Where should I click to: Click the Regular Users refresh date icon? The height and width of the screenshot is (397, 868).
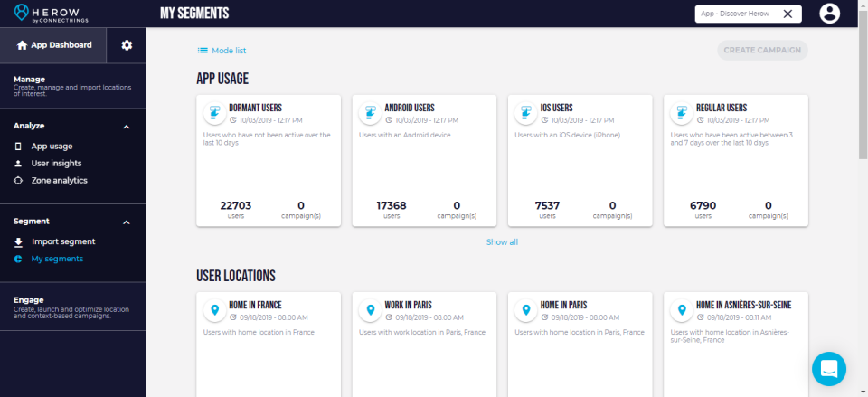[700, 120]
